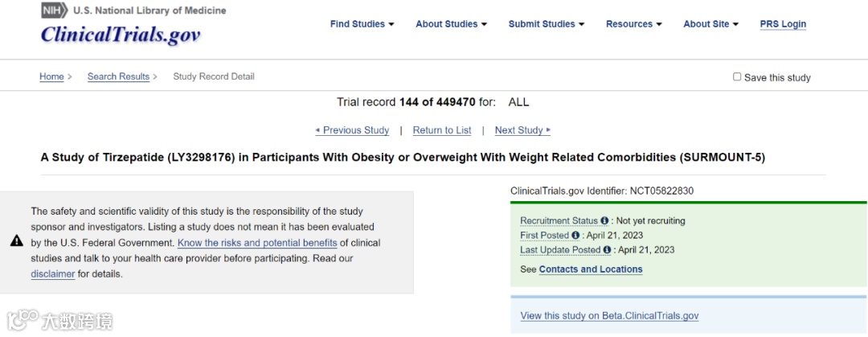Image resolution: width=868 pixels, height=337 pixels.
Task: Click the Last Update Posted info icon
Action: click(x=607, y=250)
